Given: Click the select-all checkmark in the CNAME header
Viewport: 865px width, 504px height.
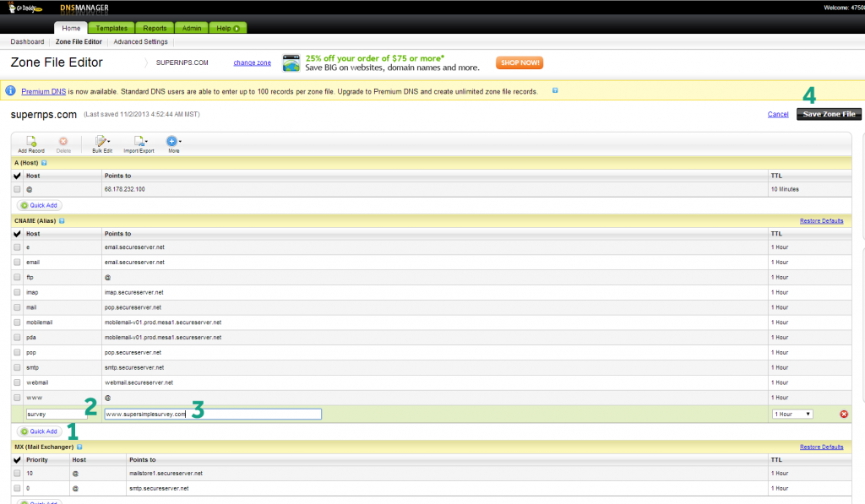Looking at the screenshot, I should (x=17, y=234).
